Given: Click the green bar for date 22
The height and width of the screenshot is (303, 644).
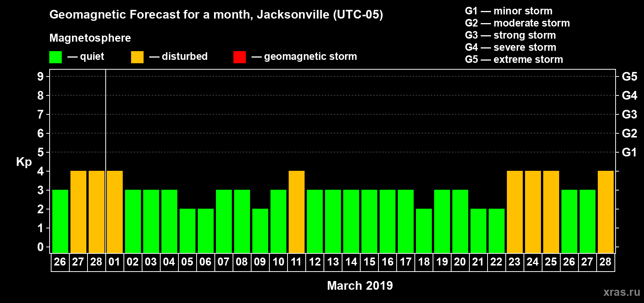Looking at the screenshot, I should coord(497,231).
